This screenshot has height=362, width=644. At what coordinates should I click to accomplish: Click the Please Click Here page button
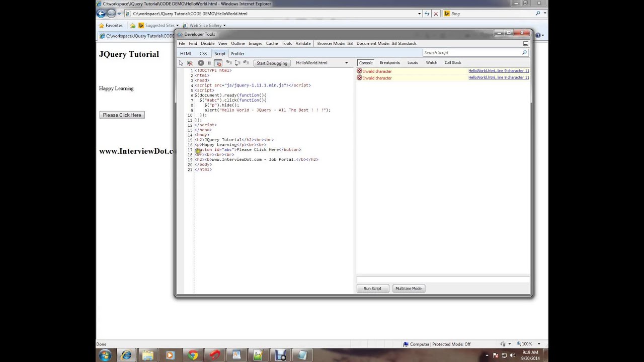[x=122, y=115]
